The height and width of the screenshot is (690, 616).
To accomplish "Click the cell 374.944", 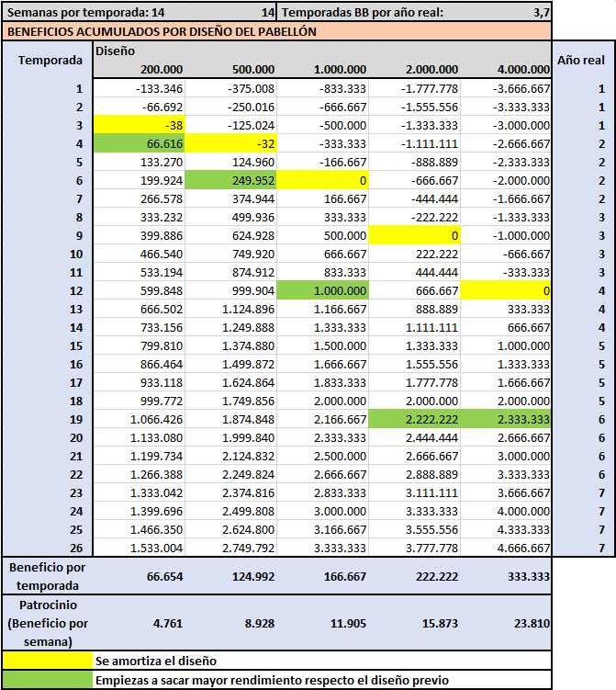I will pyautogui.click(x=231, y=198).
